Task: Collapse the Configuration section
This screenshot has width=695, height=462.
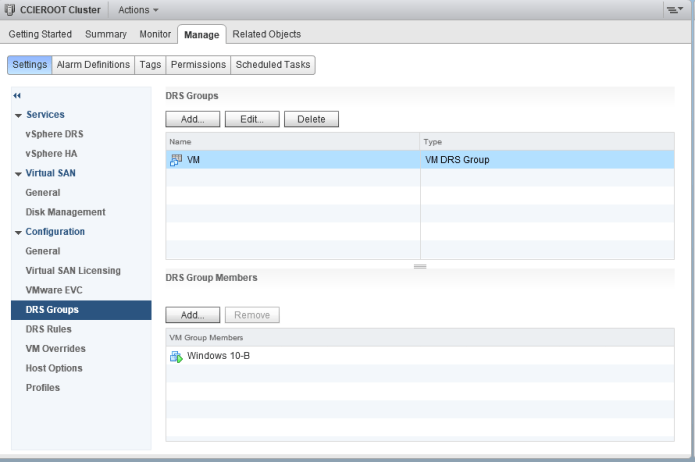Action: point(18,232)
